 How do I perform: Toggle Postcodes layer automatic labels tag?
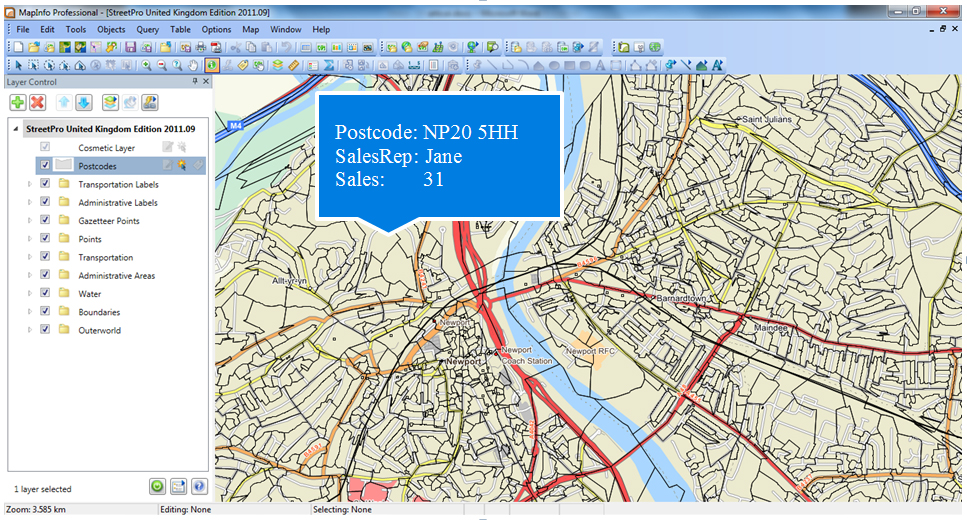tap(197, 165)
